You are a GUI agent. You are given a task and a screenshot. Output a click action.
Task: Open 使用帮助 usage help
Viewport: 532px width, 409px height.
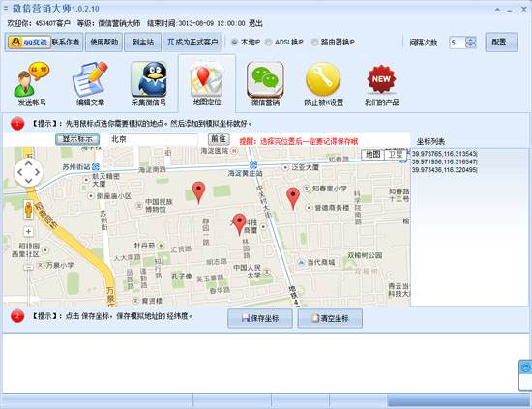click(x=103, y=42)
